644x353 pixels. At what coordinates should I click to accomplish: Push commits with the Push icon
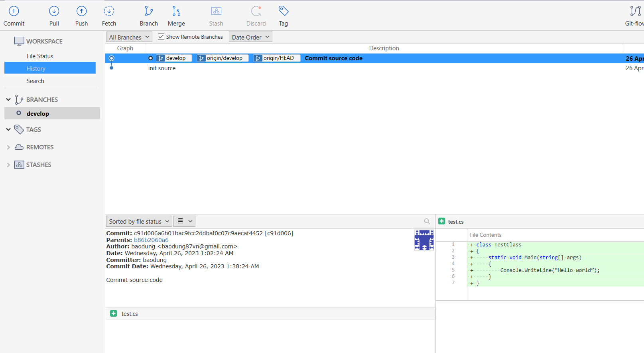tap(81, 12)
